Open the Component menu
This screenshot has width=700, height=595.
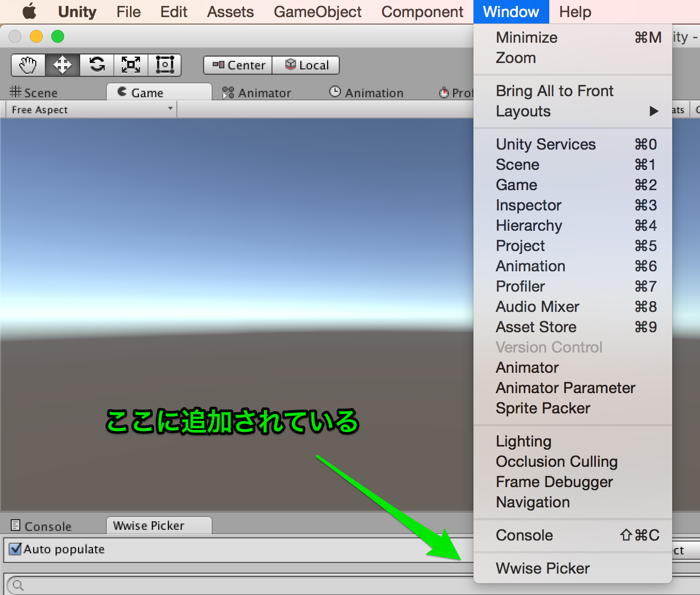(422, 12)
